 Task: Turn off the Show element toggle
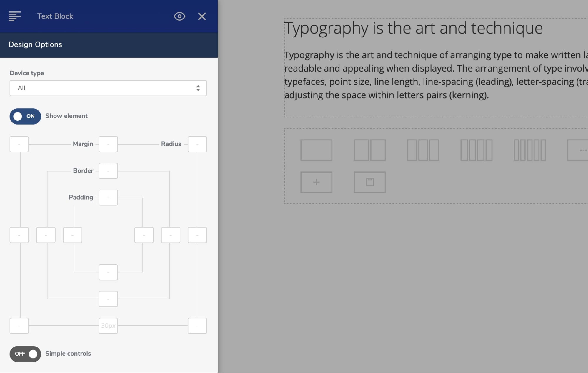click(x=25, y=116)
